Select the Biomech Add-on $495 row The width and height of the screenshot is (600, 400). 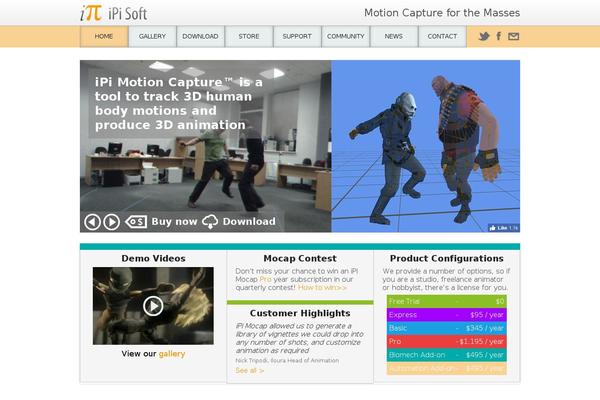(447, 355)
